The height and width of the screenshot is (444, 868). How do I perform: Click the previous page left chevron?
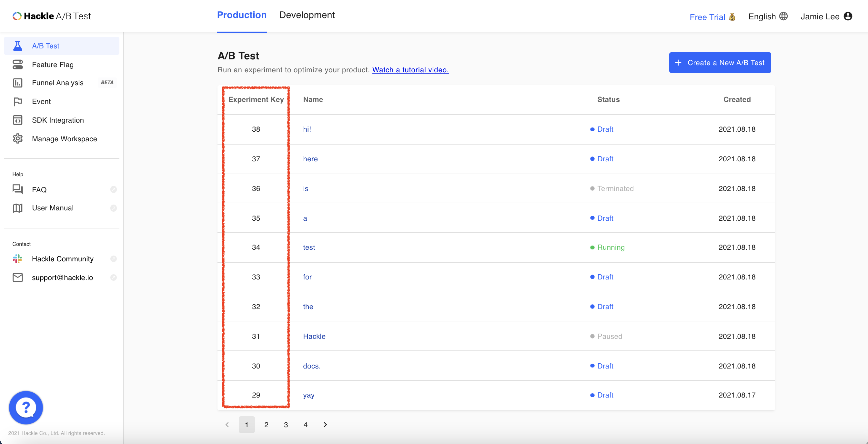coord(227,424)
